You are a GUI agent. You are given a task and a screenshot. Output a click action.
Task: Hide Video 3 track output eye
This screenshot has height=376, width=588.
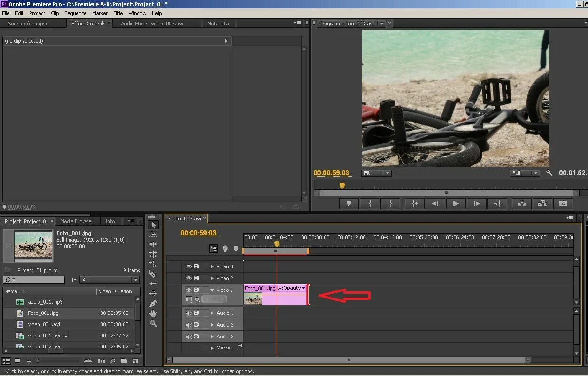[x=189, y=266]
